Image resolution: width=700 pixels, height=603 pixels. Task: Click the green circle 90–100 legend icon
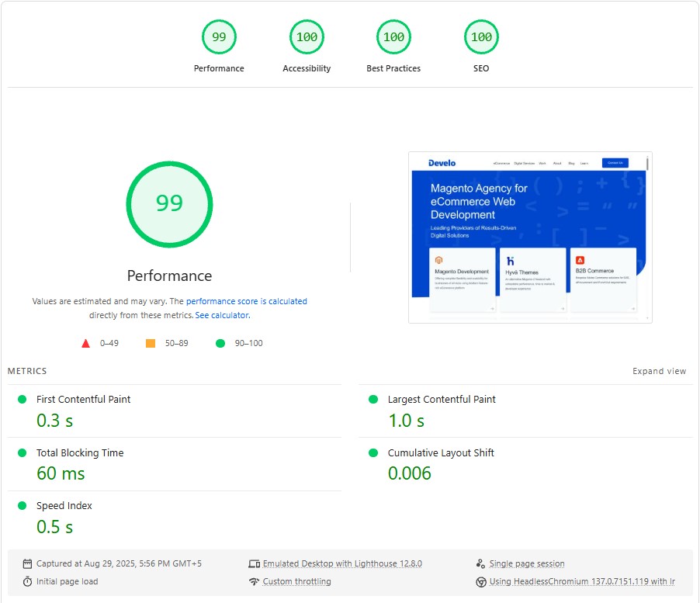pos(224,342)
